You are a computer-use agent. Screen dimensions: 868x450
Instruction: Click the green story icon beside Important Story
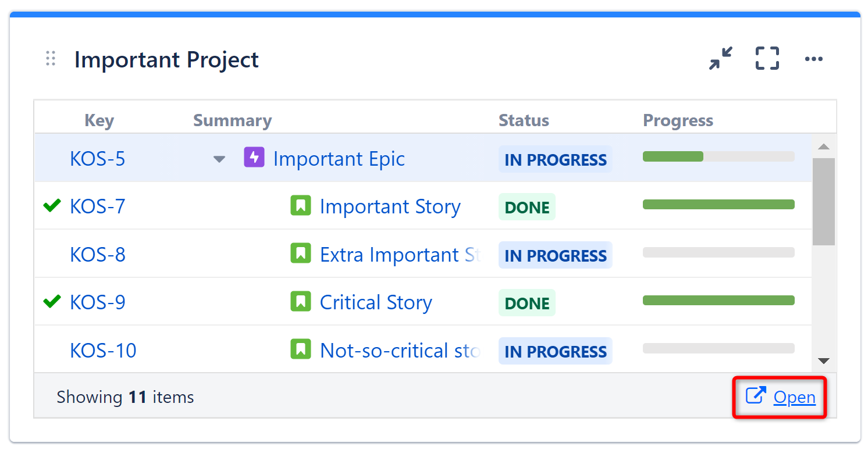point(301,206)
